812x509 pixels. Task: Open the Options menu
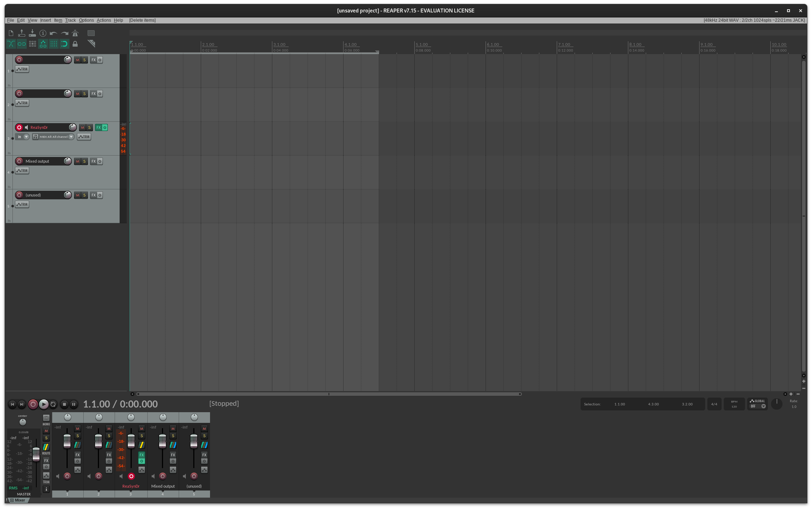(87, 20)
